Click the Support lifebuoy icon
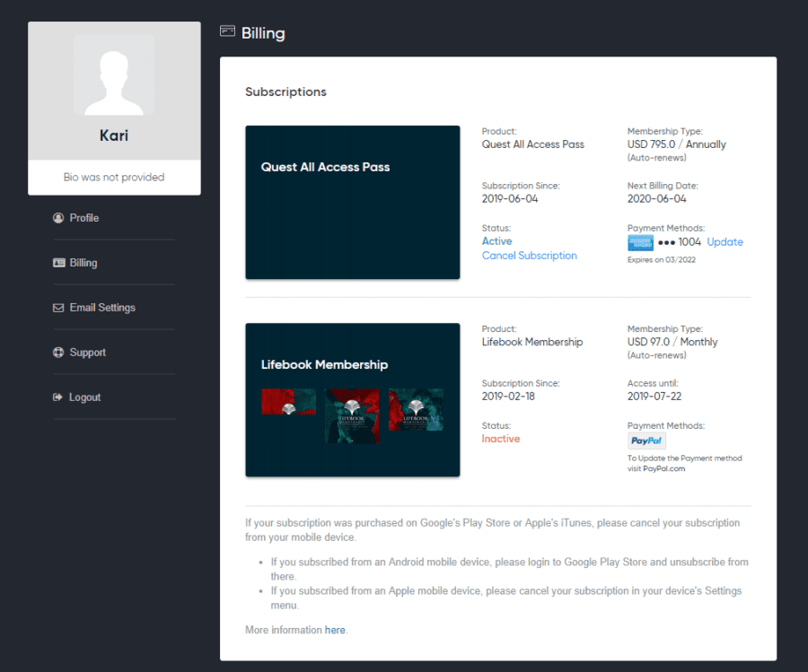 (58, 353)
